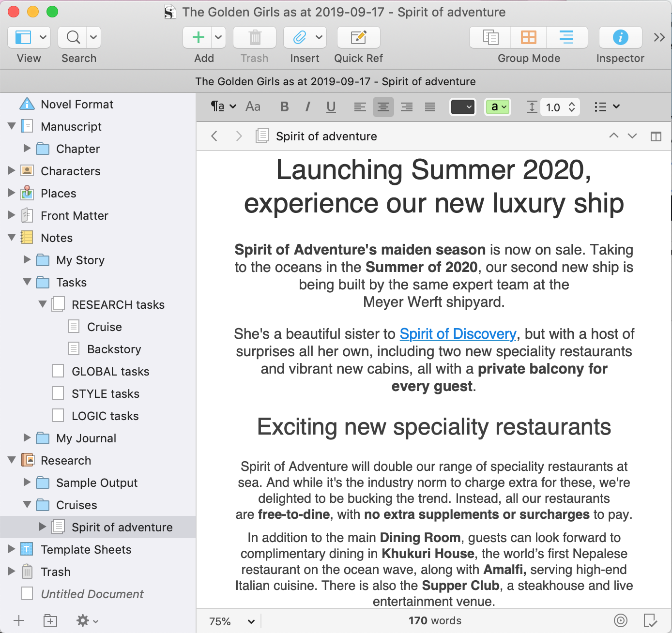Select Places in binder

tap(59, 194)
